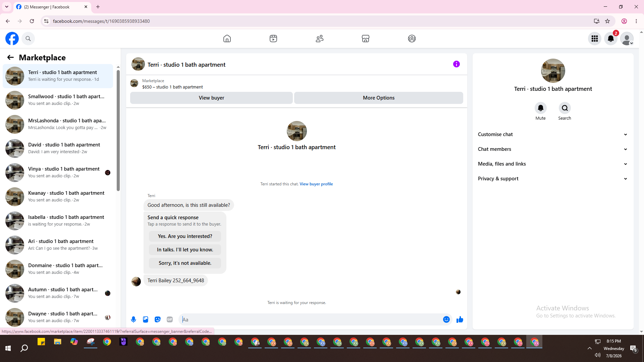Bookmark this page with the star
The height and width of the screenshot is (362, 644).
point(607,21)
